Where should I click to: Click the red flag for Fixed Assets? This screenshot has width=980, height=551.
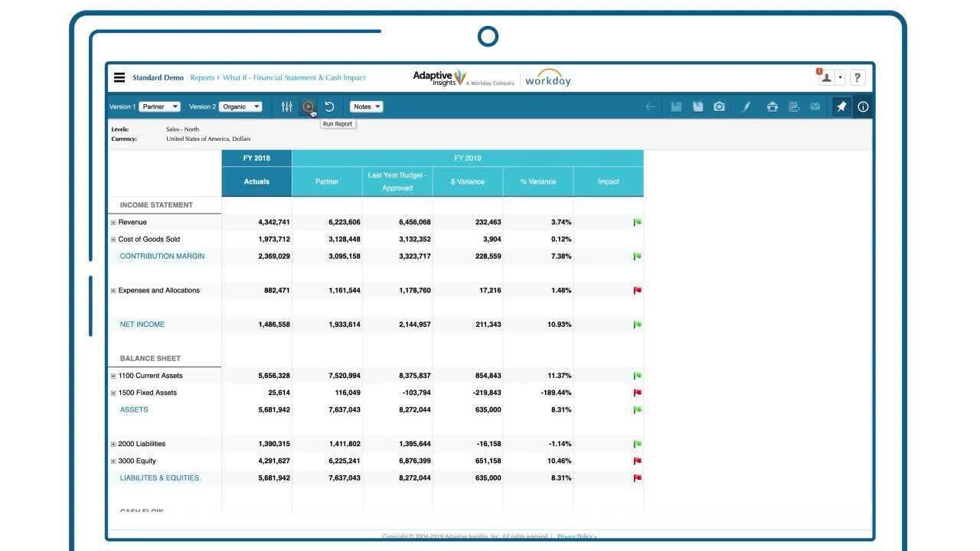637,393
